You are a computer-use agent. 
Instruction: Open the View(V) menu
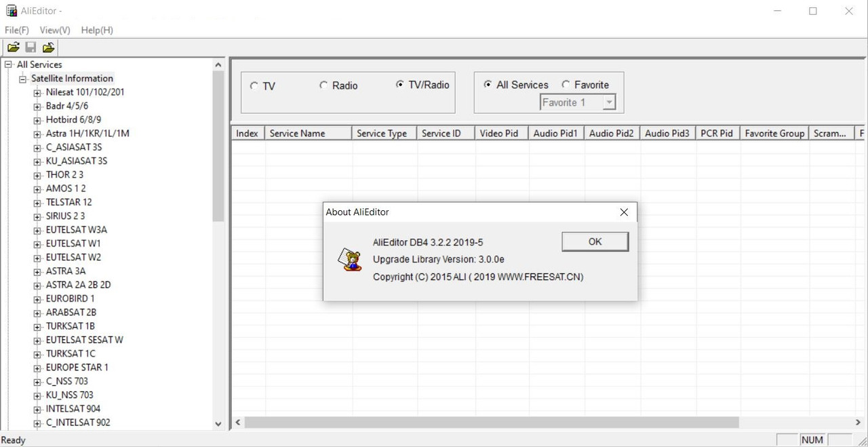pos(55,30)
